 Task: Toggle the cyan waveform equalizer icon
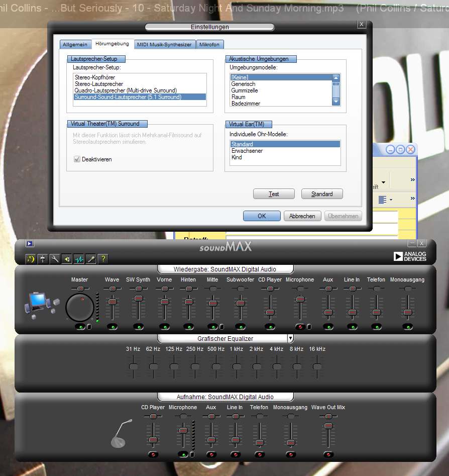(x=79, y=259)
